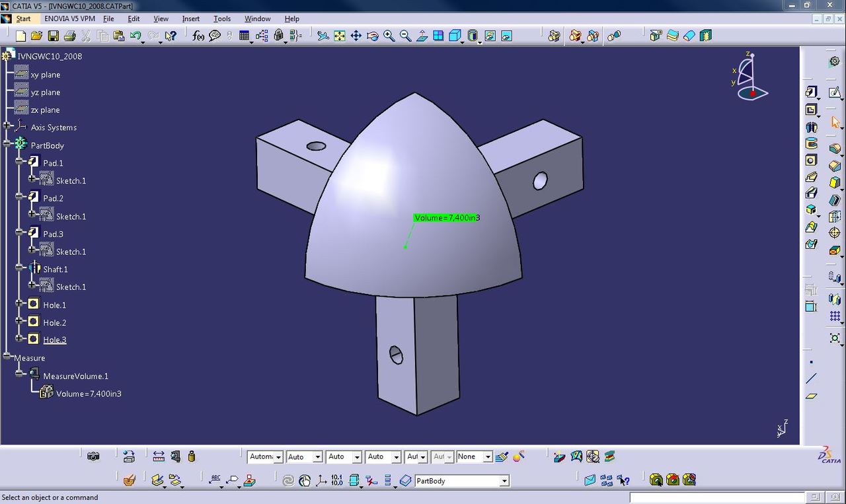Image resolution: width=846 pixels, height=504 pixels.
Task: Click the green Volume=7,400in3 label
Action: coord(447,217)
